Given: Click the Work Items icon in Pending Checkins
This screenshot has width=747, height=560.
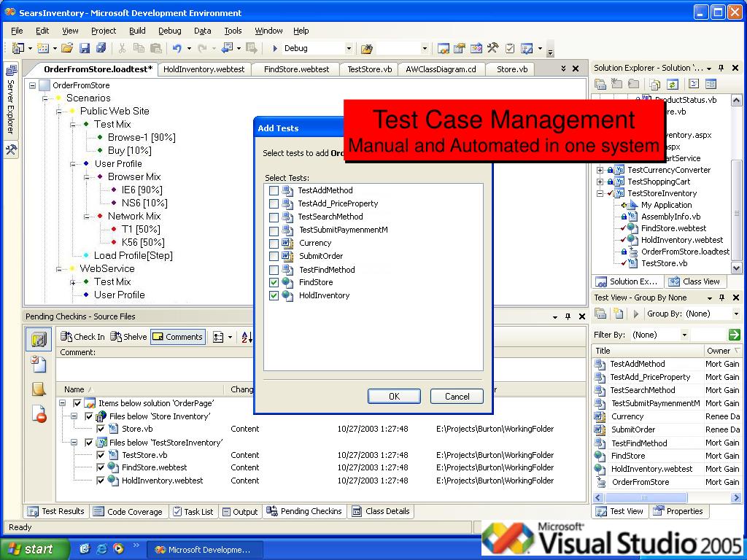Looking at the screenshot, I should 39,365.
